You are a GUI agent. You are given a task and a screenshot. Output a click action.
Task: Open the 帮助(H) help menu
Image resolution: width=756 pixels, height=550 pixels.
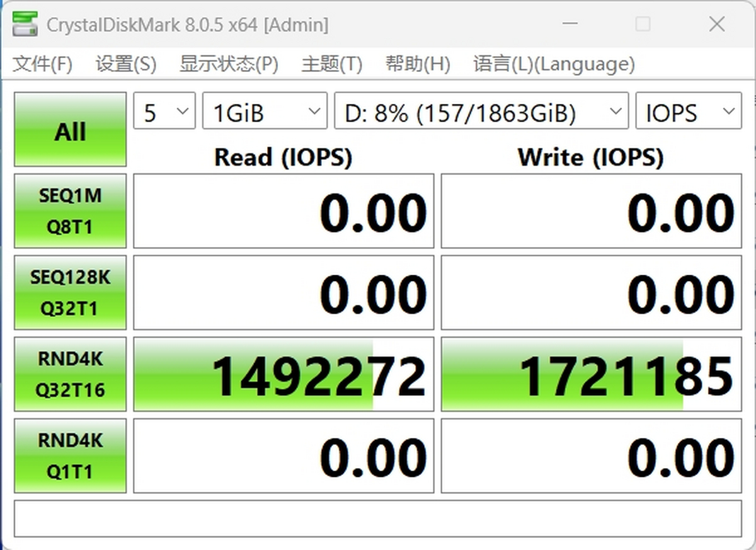(418, 64)
